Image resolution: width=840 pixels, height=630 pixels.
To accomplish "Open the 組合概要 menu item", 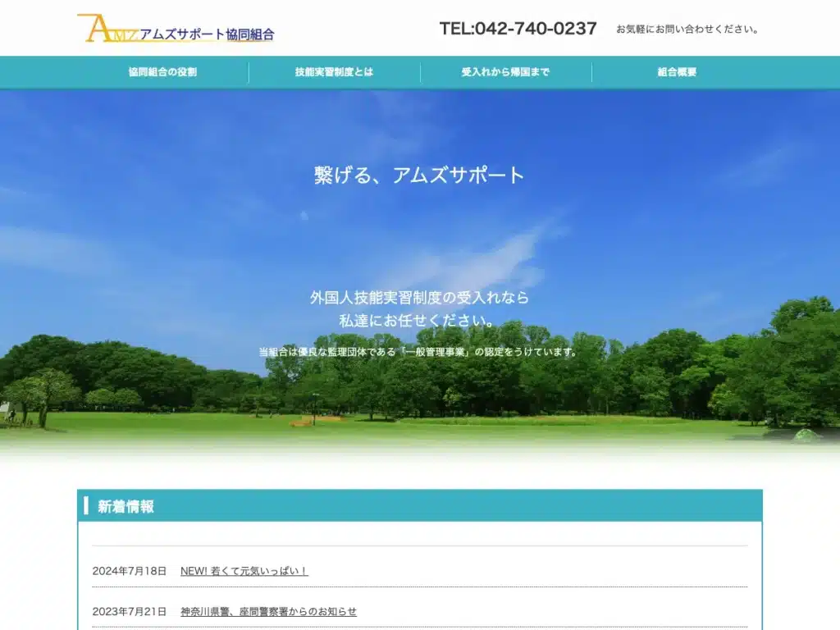I will coord(677,72).
